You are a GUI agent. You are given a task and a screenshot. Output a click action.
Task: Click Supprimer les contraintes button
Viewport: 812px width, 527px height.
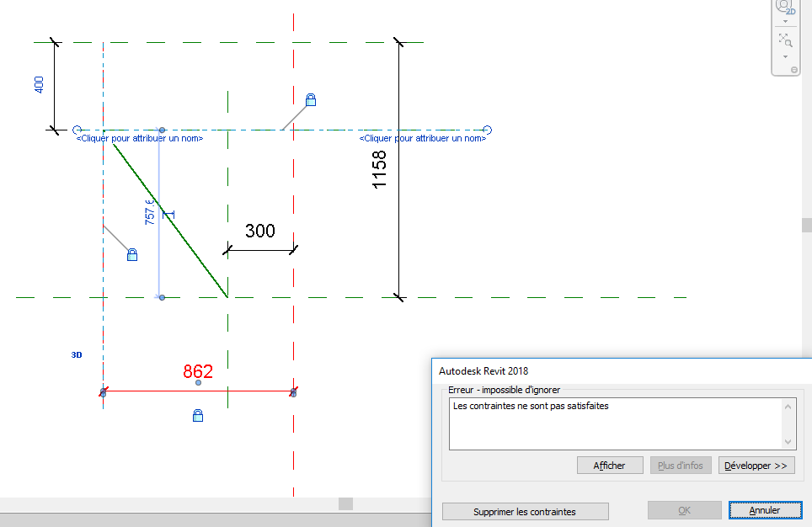point(525,511)
